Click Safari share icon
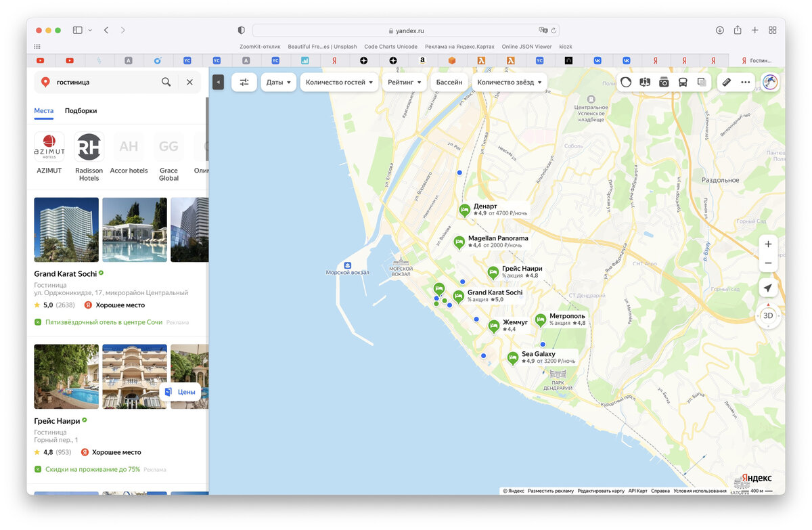 tap(738, 30)
